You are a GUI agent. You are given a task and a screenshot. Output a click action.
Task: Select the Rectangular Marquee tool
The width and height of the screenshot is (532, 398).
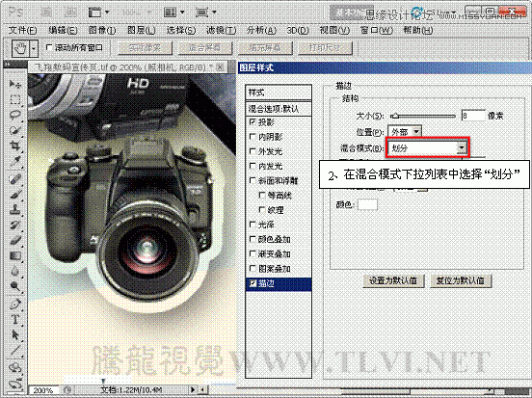click(x=14, y=99)
